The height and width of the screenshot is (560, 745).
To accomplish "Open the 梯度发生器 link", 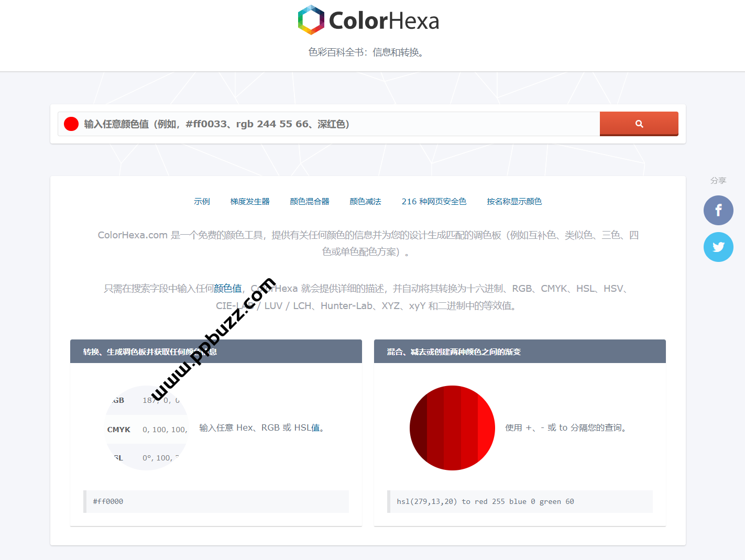I will (x=250, y=201).
